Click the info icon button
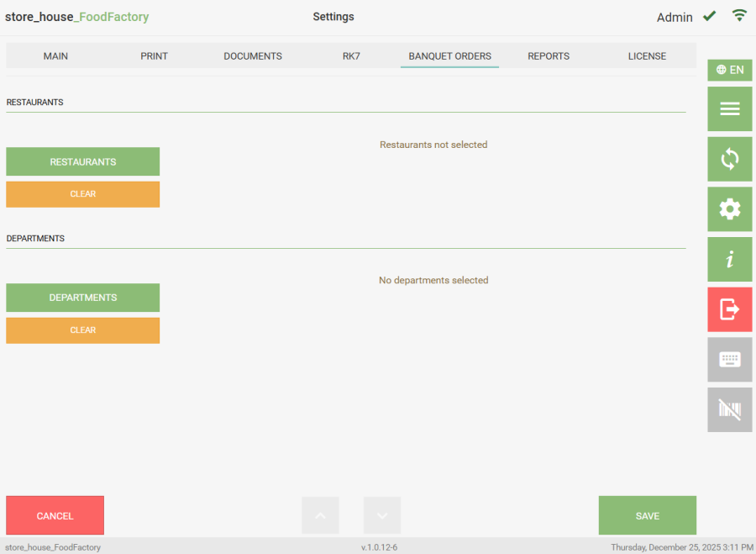The width and height of the screenshot is (756, 554). tap(729, 259)
